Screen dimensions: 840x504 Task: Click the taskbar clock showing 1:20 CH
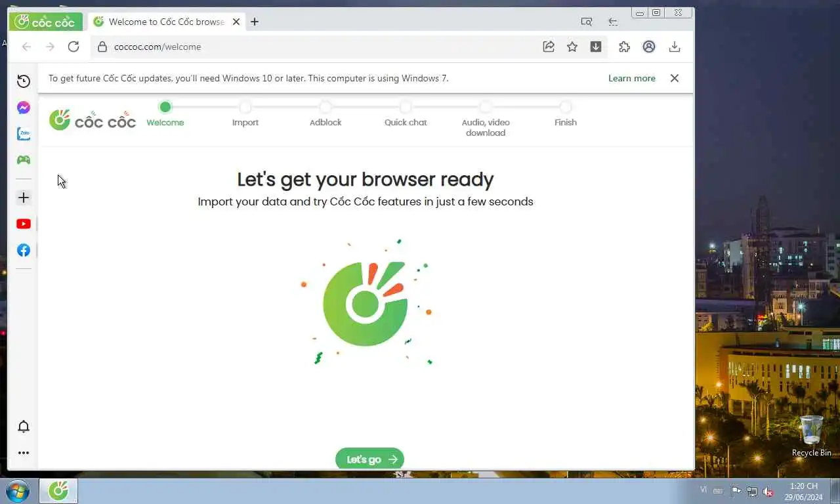[804, 491]
